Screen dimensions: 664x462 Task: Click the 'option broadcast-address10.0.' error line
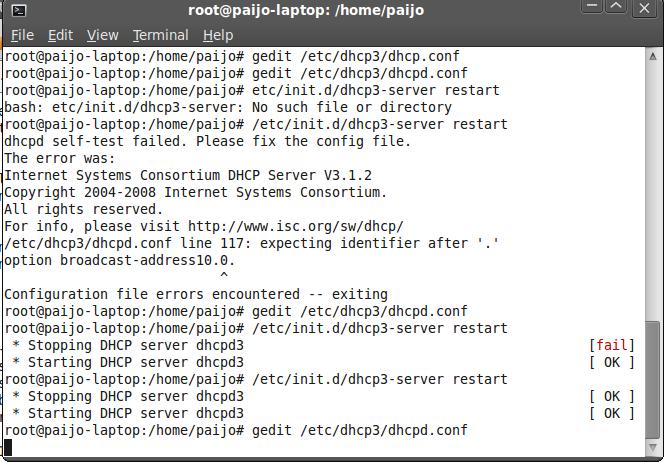119,260
